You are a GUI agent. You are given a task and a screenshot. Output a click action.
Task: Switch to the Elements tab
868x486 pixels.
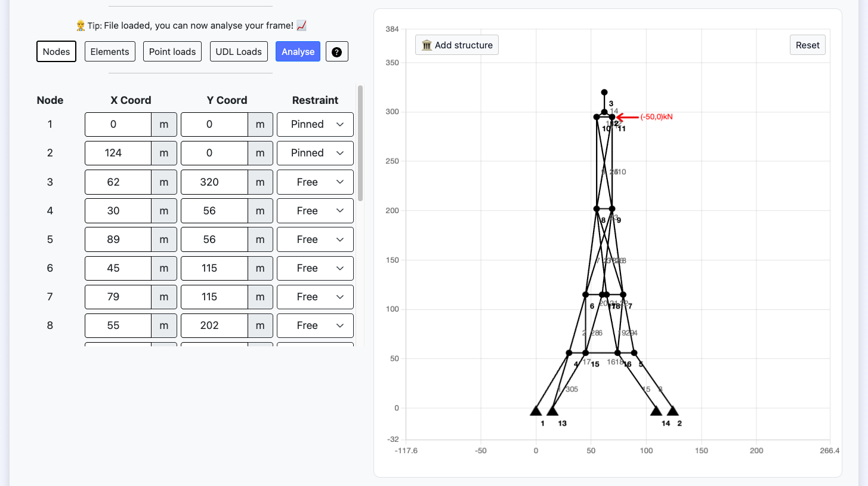[110, 52]
